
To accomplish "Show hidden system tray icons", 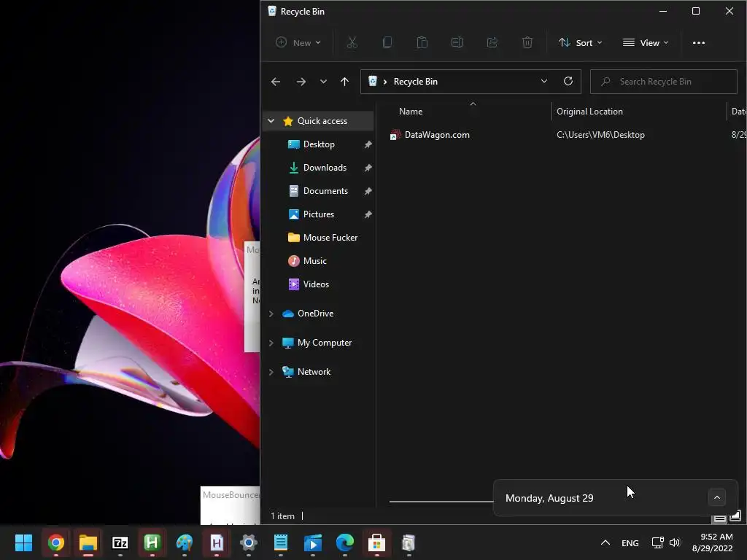I will (605, 542).
